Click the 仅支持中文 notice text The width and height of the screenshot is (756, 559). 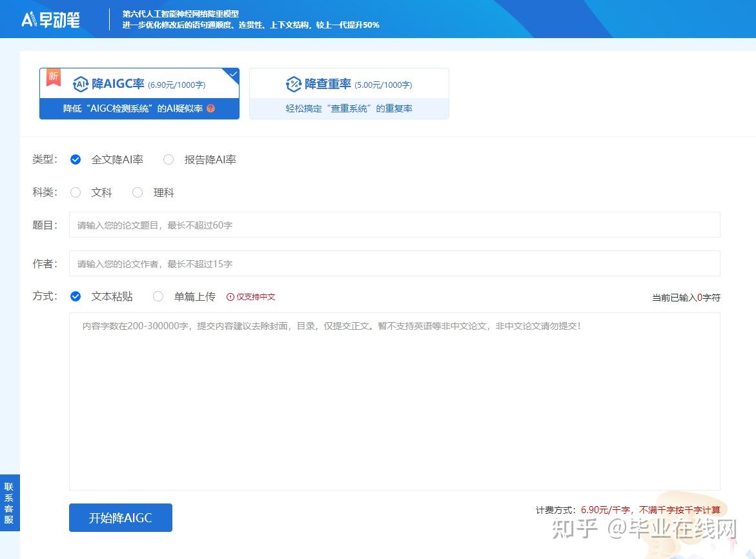[x=256, y=297]
